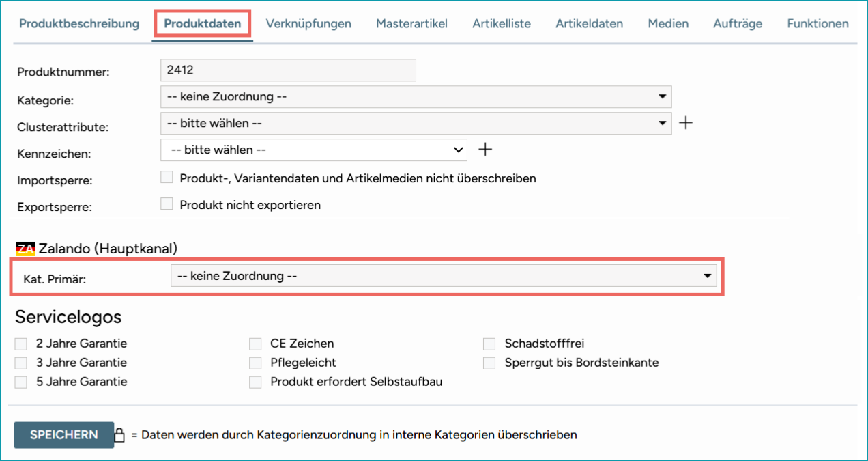Click the 'Servicelogos' heading
This screenshot has height=461, width=868.
[68, 317]
